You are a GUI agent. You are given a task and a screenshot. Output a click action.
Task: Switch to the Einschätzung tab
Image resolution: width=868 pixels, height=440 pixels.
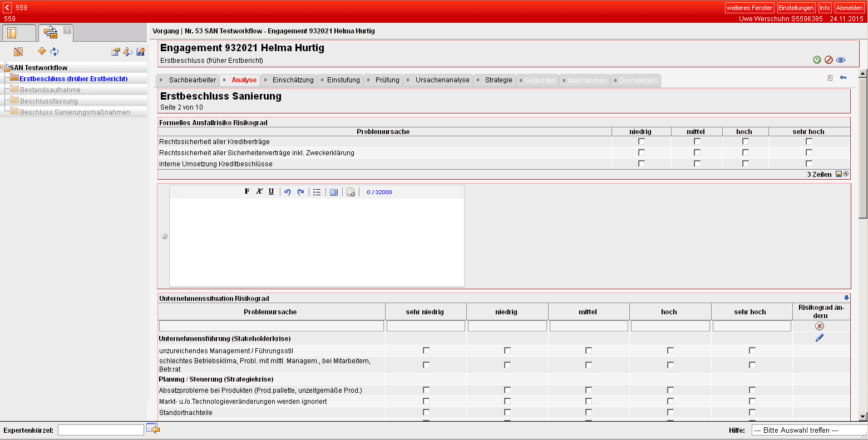(x=289, y=80)
